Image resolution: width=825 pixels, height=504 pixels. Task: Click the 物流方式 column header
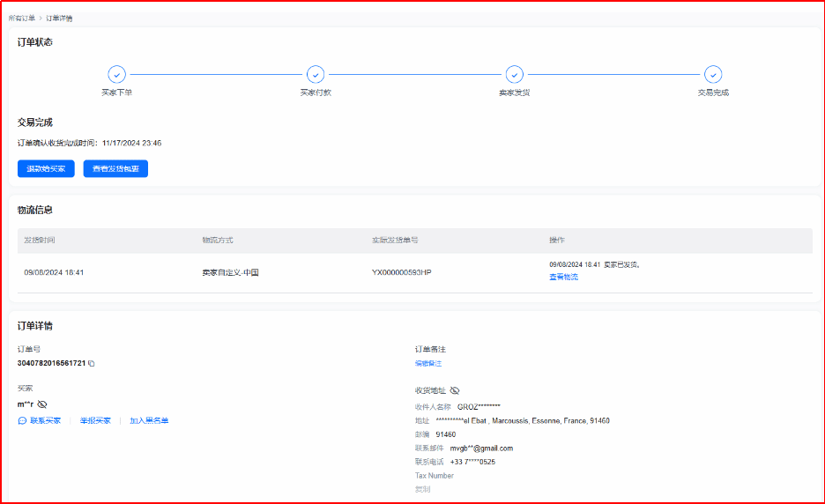tap(217, 241)
